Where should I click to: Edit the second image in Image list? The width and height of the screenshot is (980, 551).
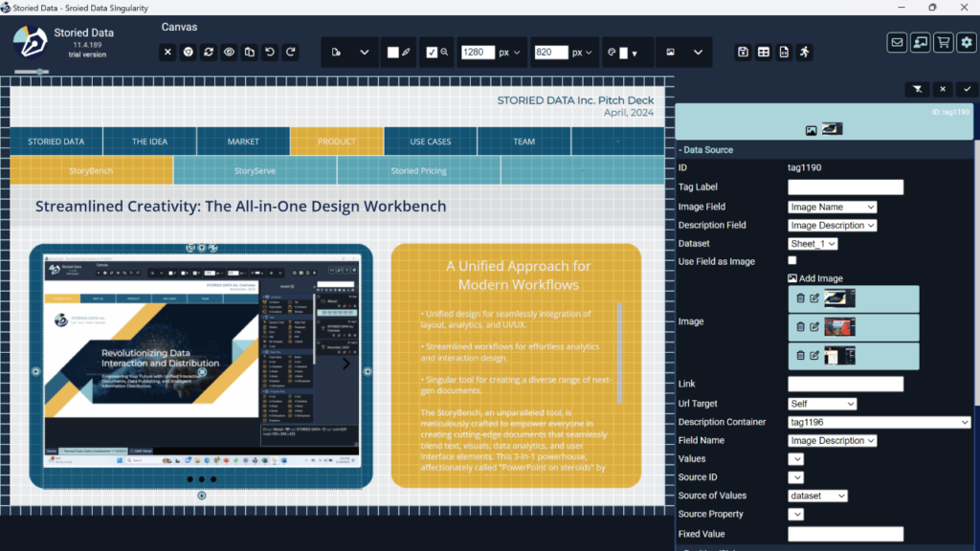[x=814, y=327]
